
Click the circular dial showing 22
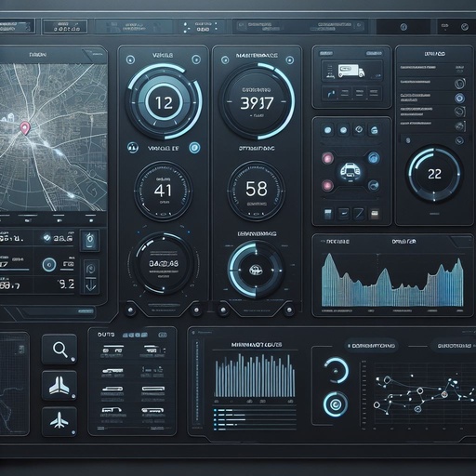point(434,175)
